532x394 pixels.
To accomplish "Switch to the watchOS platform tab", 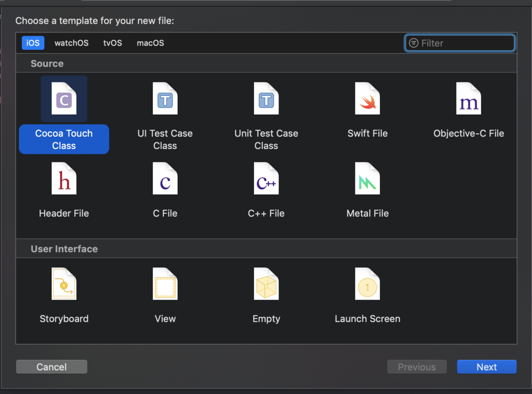I will [71, 43].
